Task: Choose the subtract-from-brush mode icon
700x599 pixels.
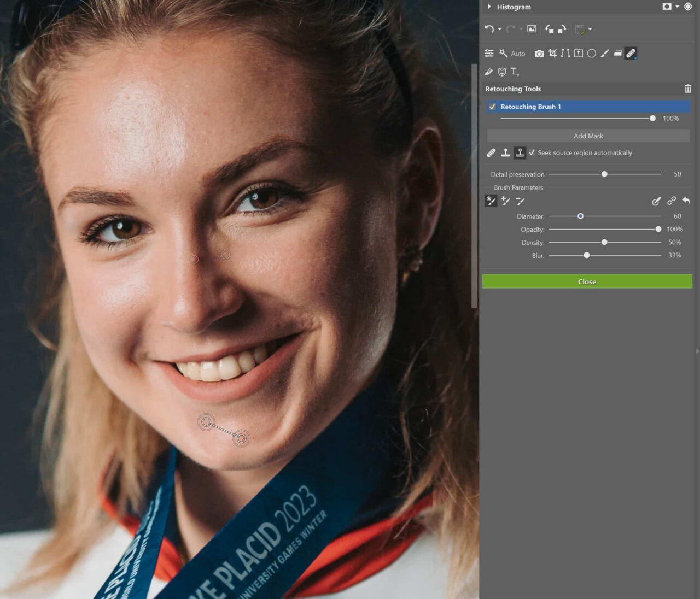Action: point(520,201)
